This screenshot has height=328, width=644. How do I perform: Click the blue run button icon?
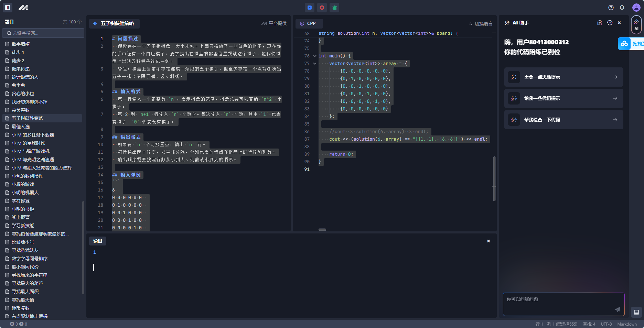[310, 8]
